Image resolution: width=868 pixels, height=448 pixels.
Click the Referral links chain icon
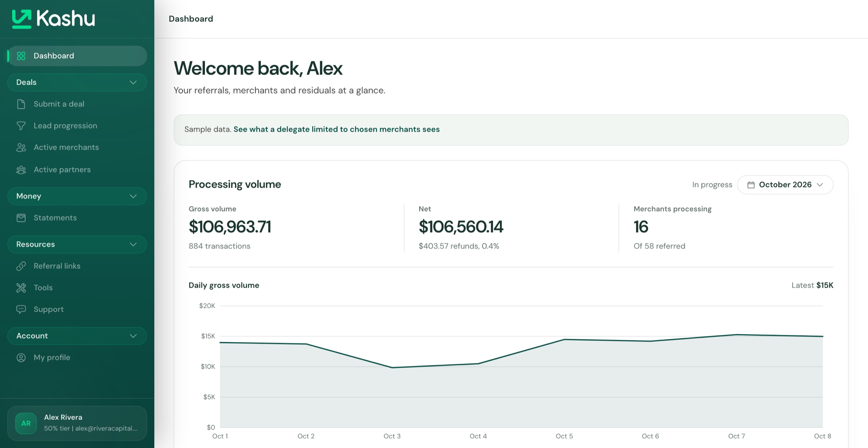[x=21, y=266]
